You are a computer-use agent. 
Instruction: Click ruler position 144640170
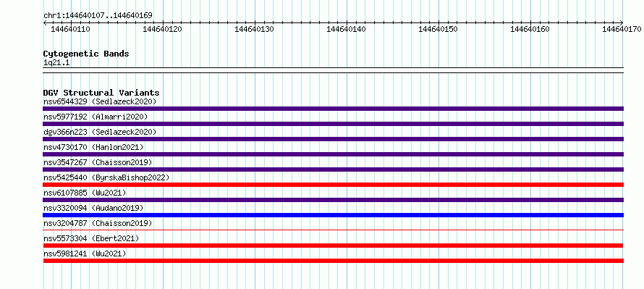tap(622, 29)
